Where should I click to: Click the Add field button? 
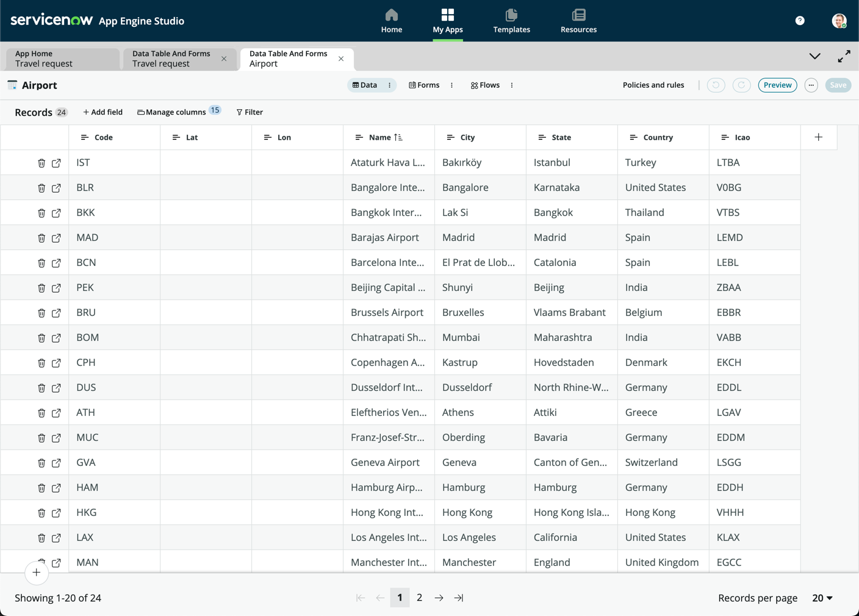102,112
